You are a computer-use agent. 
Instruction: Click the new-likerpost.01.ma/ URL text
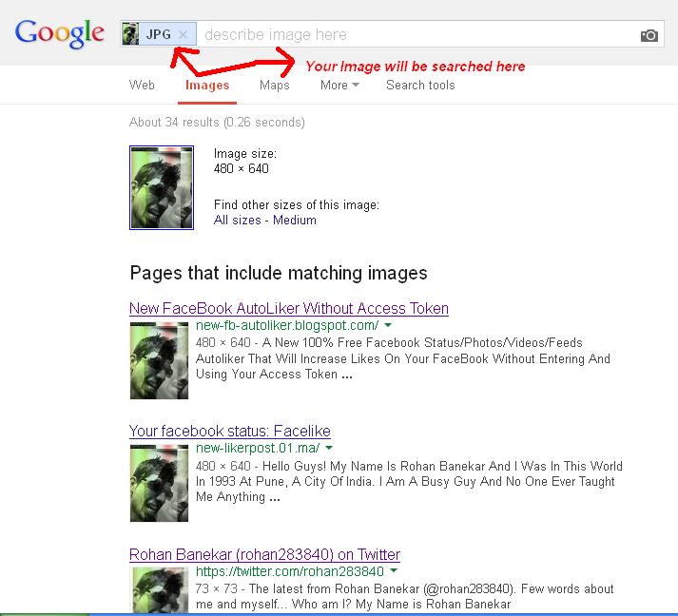point(258,448)
